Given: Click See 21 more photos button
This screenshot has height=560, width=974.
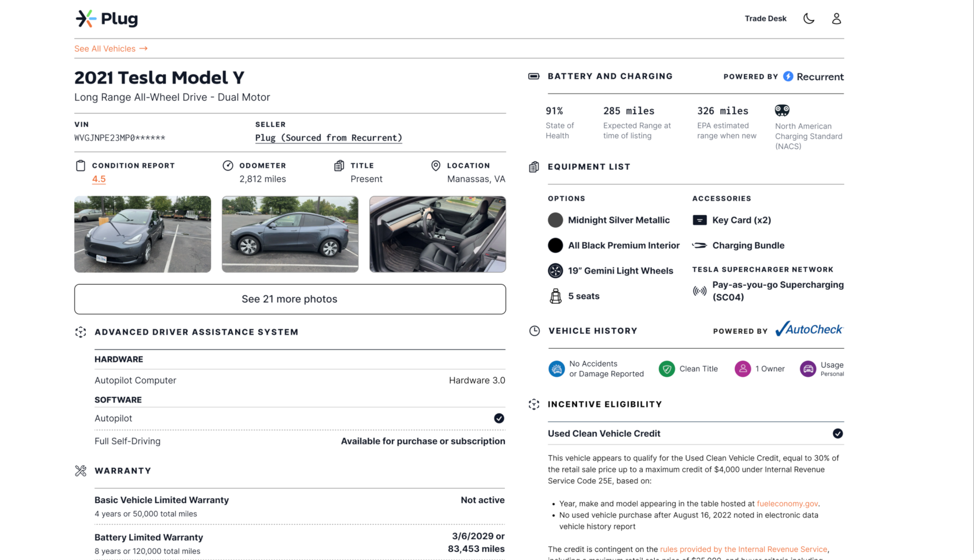Looking at the screenshot, I should click(290, 299).
